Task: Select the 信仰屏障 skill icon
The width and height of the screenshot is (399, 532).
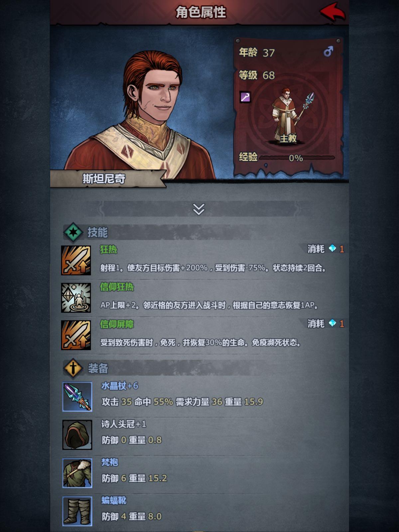Action: pos(76,335)
